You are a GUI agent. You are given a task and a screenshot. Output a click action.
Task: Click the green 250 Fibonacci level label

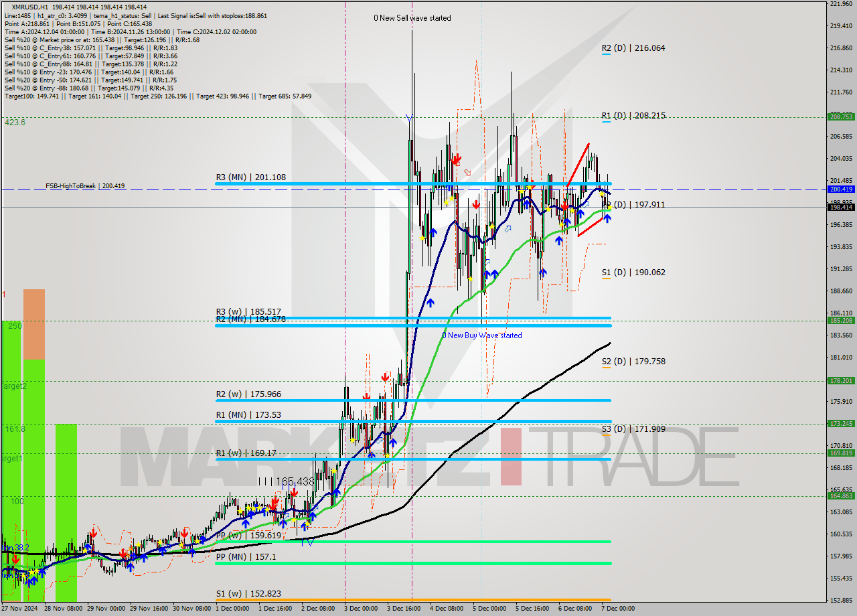[x=15, y=325]
